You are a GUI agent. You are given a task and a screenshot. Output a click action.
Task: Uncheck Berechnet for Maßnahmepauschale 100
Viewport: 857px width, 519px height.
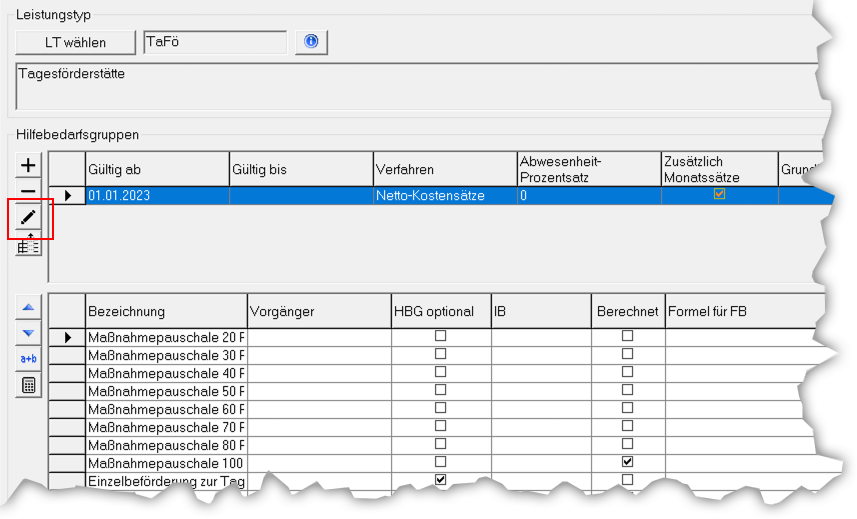[627, 462]
